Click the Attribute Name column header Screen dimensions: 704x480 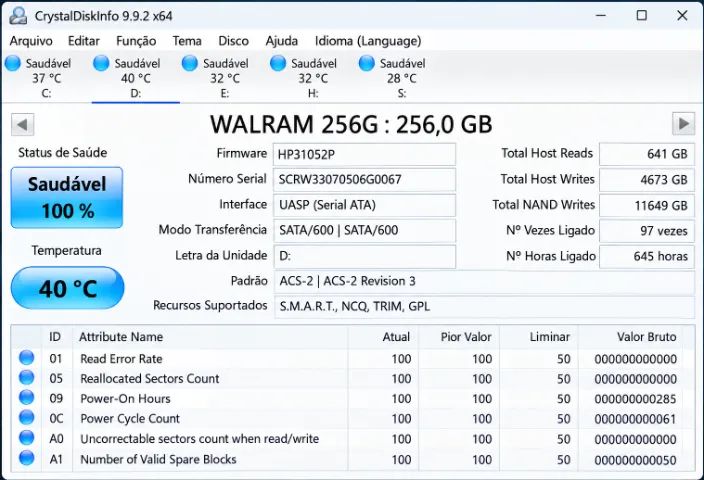pos(210,337)
